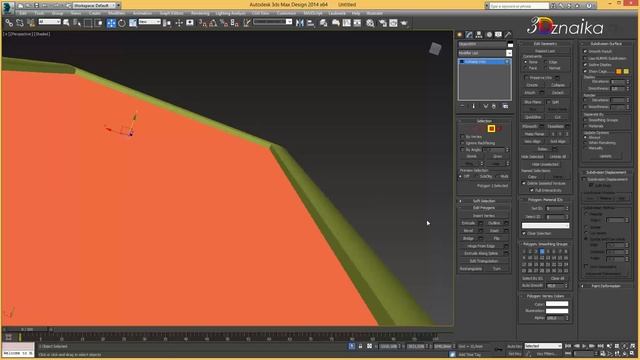Toggle the Smooth Result checkbox
This screenshot has height=360, width=640.
(x=585, y=51)
